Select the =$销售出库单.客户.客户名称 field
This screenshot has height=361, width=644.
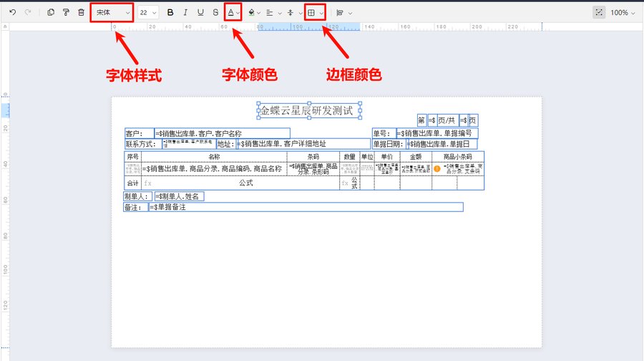[x=223, y=134]
